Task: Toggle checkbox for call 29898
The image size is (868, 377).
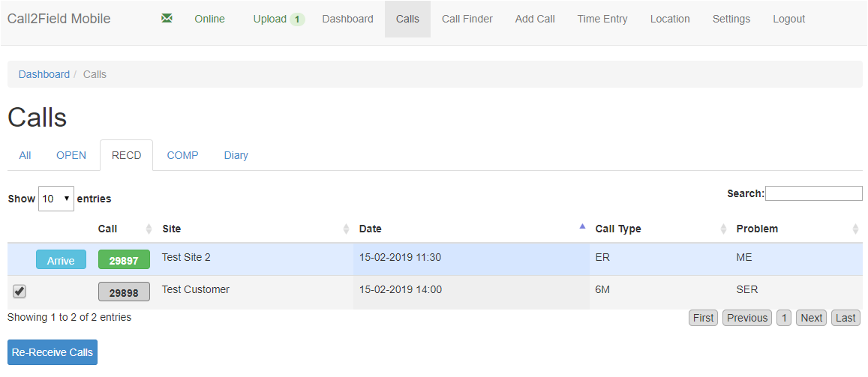Action: [x=20, y=291]
